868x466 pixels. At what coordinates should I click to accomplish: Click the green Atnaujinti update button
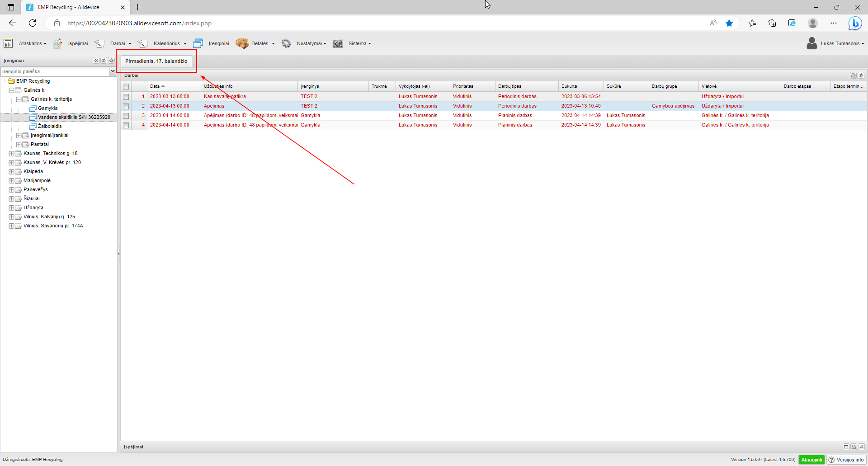(811, 460)
